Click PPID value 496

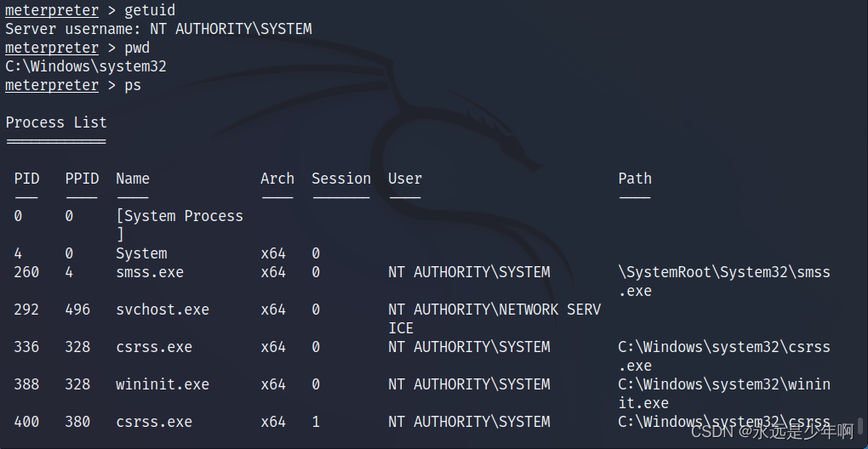[77, 310]
